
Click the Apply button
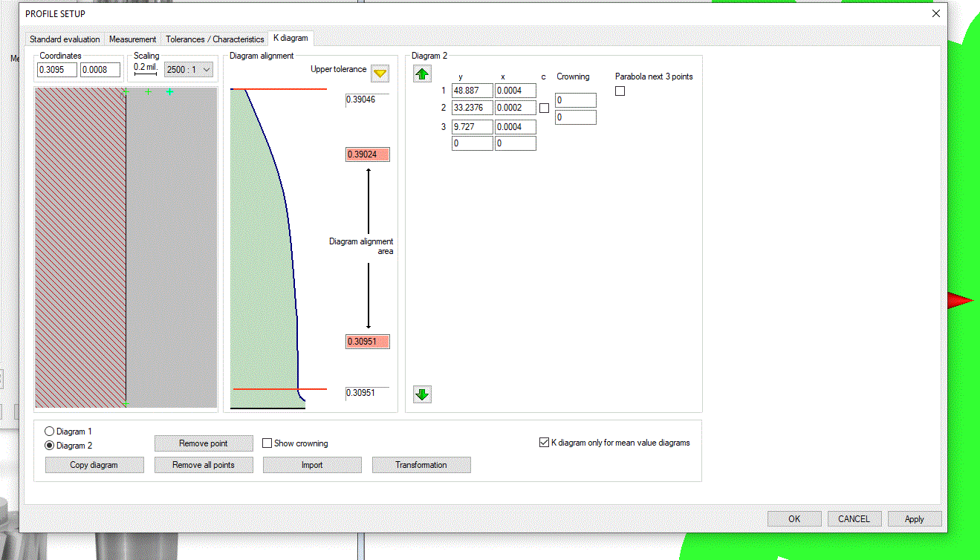914,519
